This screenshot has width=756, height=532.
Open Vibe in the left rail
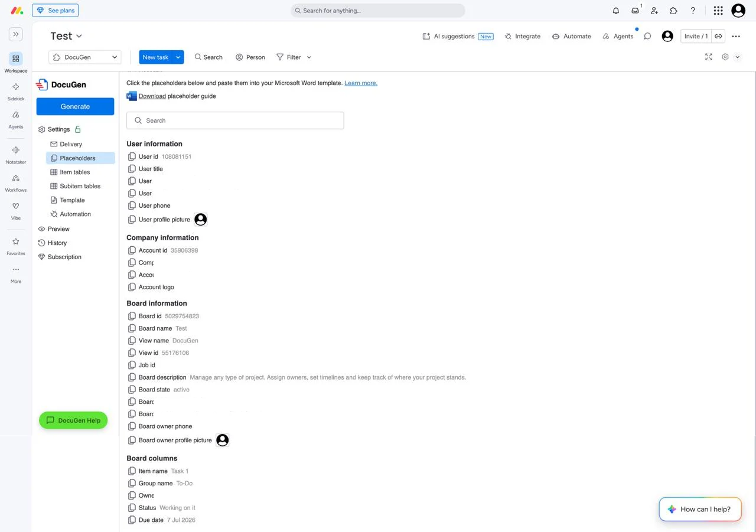point(16,210)
